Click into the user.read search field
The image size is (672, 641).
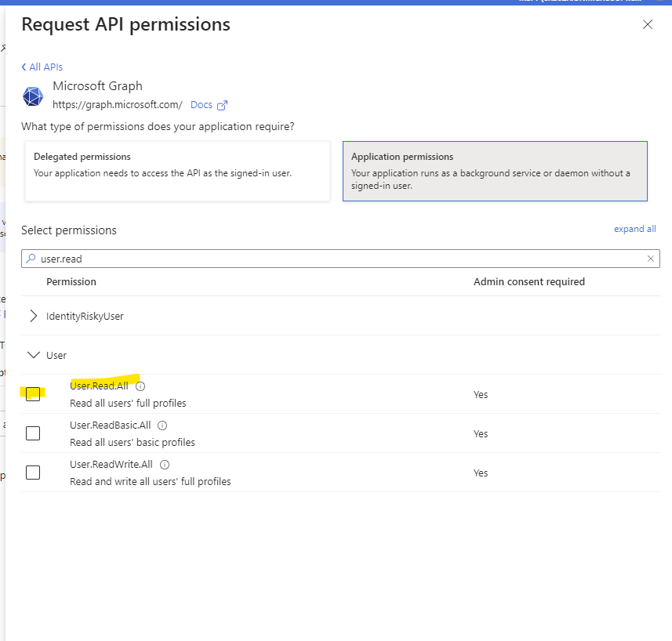click(x=337, y=259)
